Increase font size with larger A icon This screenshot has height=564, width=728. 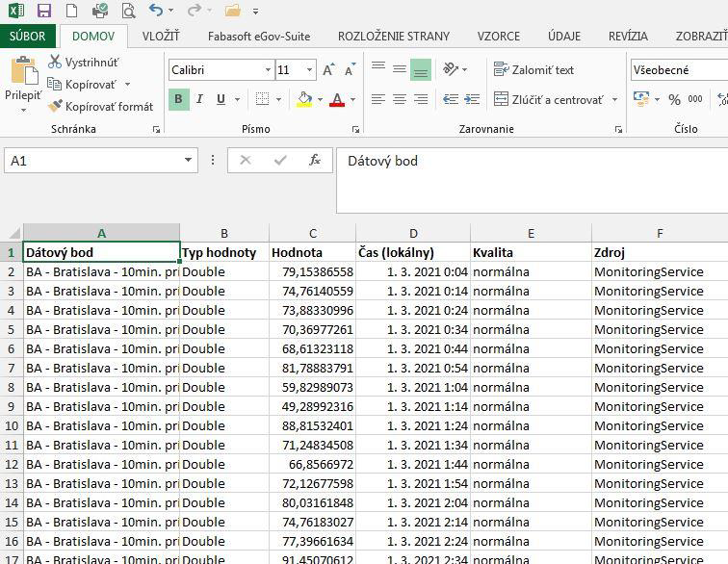click(328, 70)
